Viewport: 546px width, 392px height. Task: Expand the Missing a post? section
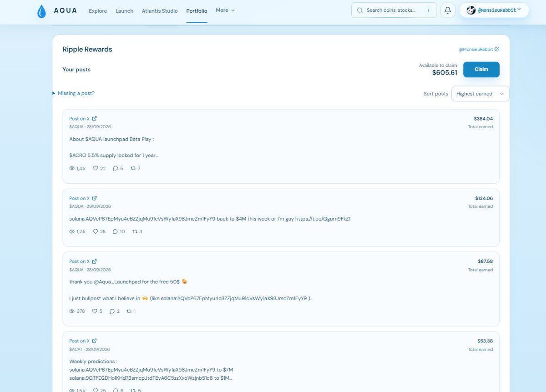pyautogui.click(x=74, y=93)
